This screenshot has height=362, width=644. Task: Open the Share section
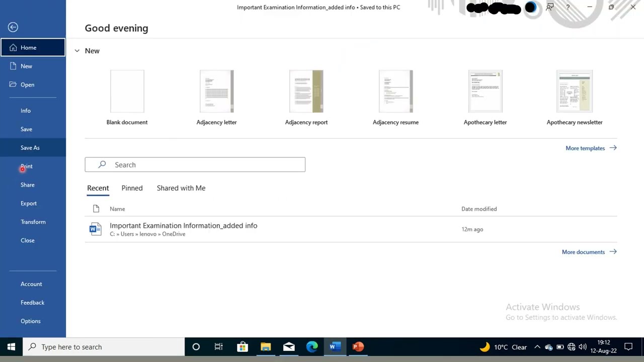[33, 185]
